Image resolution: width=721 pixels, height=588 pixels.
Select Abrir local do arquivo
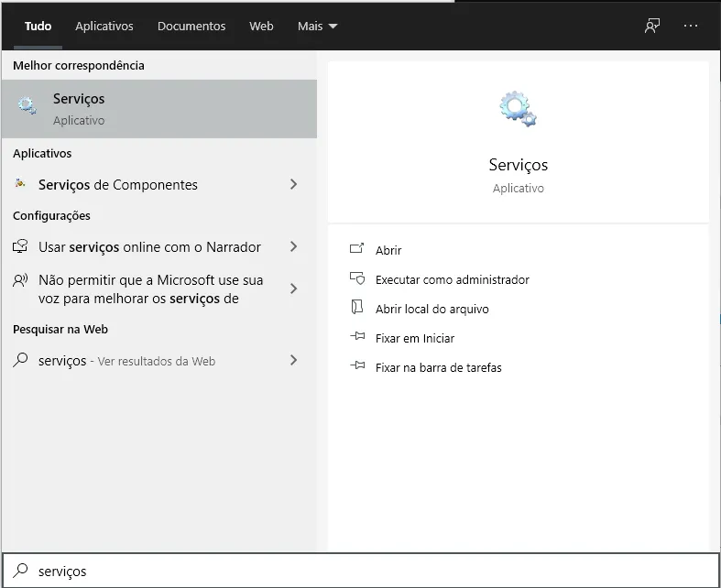[432, 309]
